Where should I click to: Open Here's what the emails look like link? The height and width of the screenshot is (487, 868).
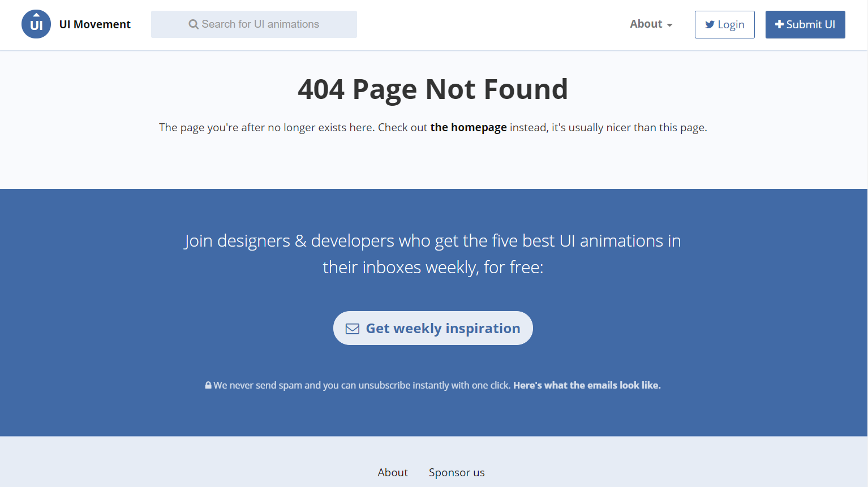tap(587, 385)
